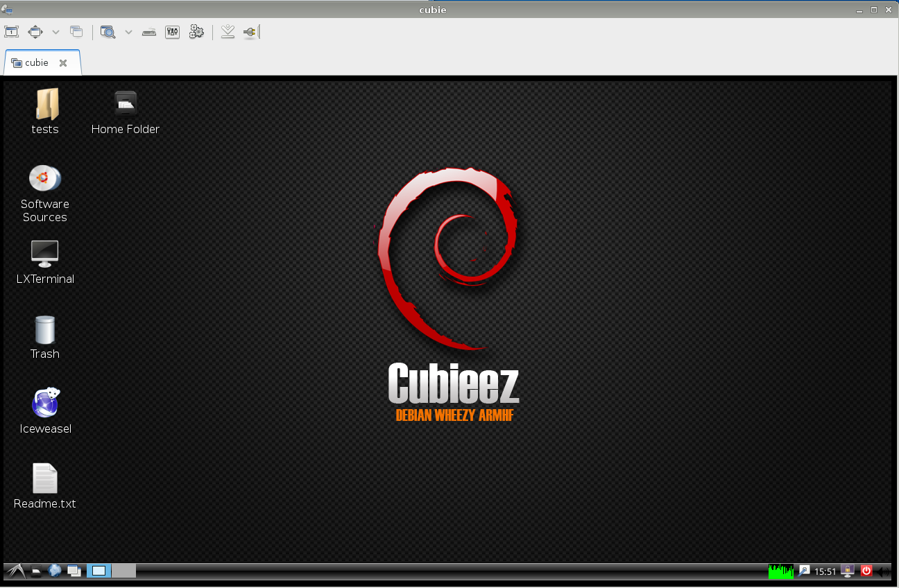The width and height of the screenshot is (899, 588).
Task: Expand the arrow beside the scaling icon
Action: coord(56,32)
